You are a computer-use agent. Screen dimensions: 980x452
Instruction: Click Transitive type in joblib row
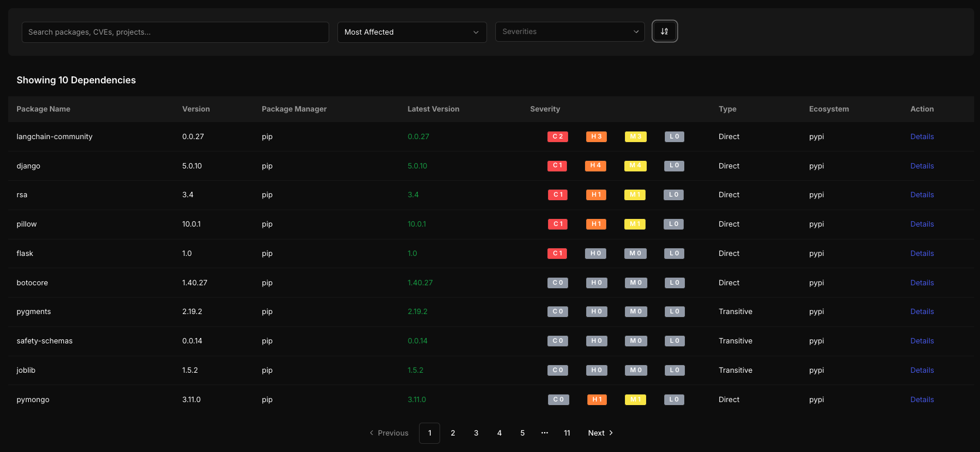735,370
